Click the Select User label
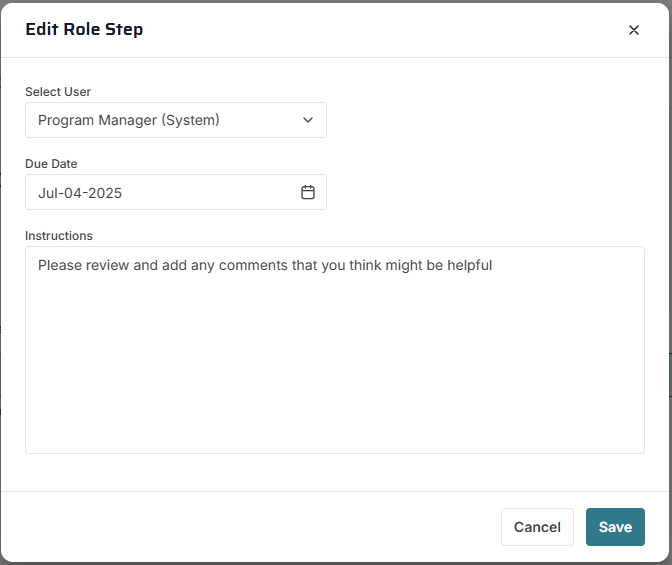 (58, 92)
